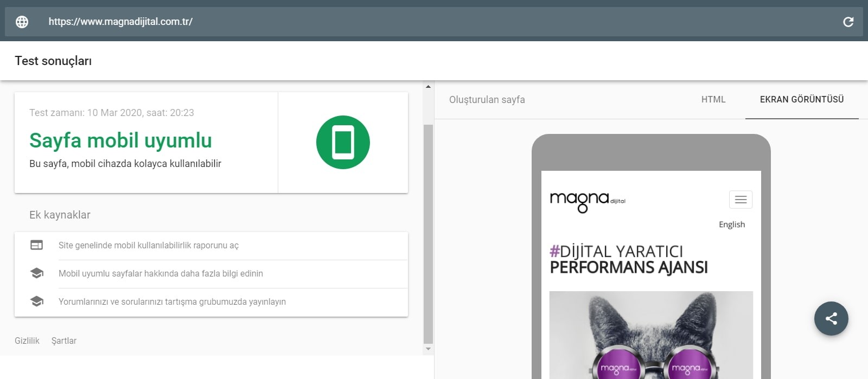Click the magna dijital logo in preview
The height and width of the screenshot is (379, 868).
coord(588,201)
